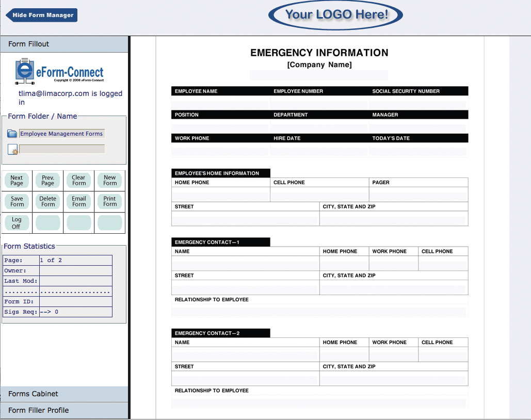Expand the Forms Cabinet section
The height and width of the screenshot is (420, 531).
click(x=64, y=394)
